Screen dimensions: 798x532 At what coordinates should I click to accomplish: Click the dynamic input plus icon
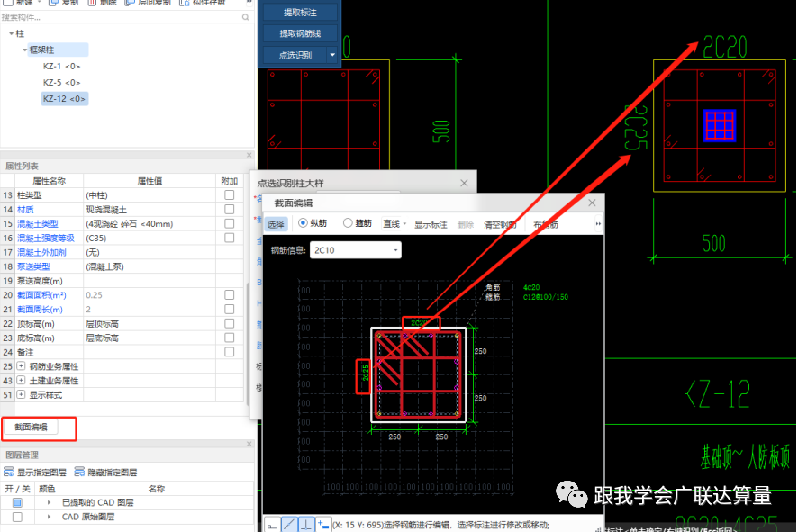[322, 525]
